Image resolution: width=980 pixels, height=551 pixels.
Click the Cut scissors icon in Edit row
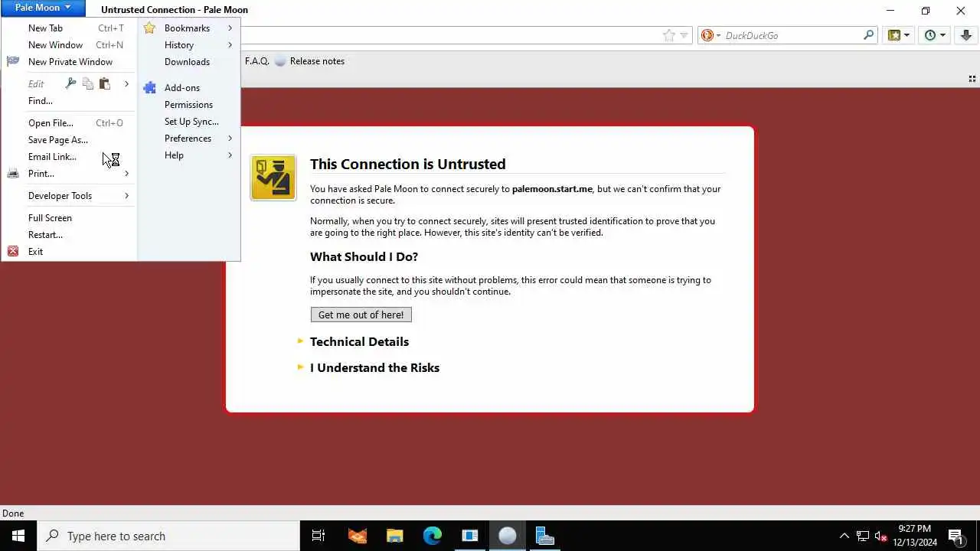click(x=70, y=83)
